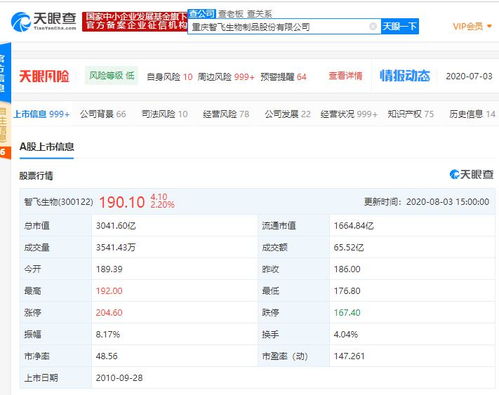Go to the 司法风险 10 tab

point(165,114)
